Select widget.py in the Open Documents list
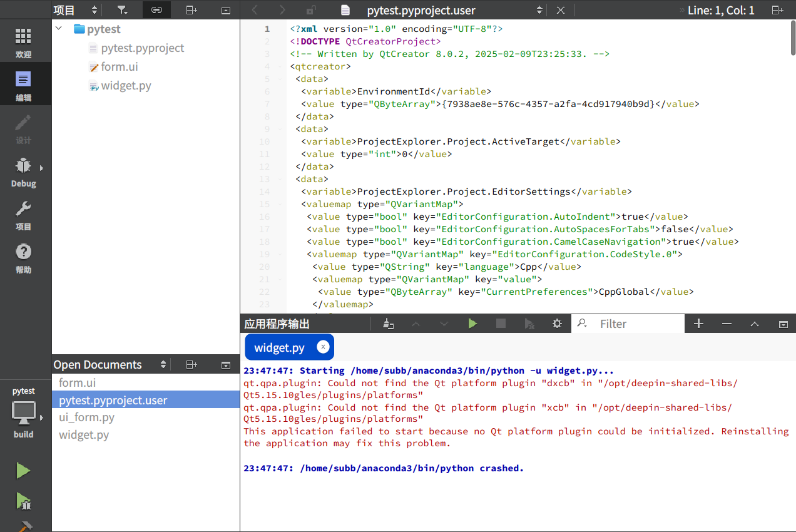Image resolution: width=796 pixels, height=532 pixels. click(x=146, y=434)
